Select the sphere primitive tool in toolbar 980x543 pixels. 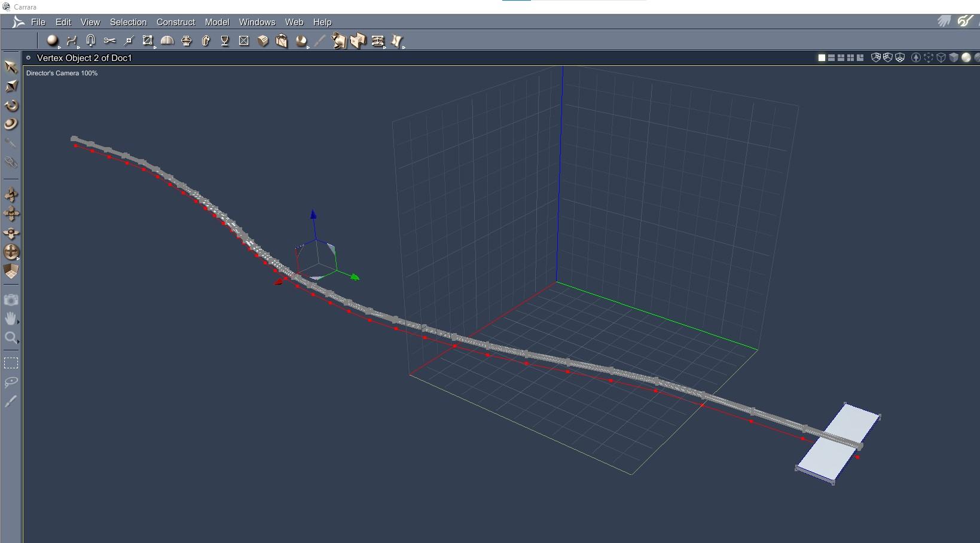[x=52, y=40]
